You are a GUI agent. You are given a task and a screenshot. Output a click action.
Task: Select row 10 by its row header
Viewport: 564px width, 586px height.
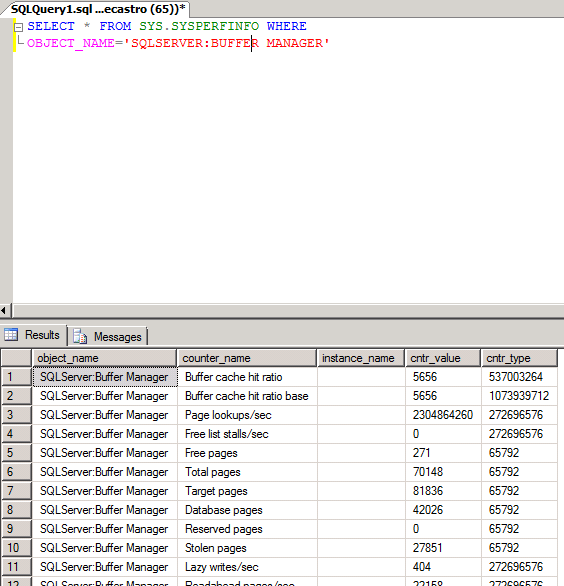tap(16, 548)
